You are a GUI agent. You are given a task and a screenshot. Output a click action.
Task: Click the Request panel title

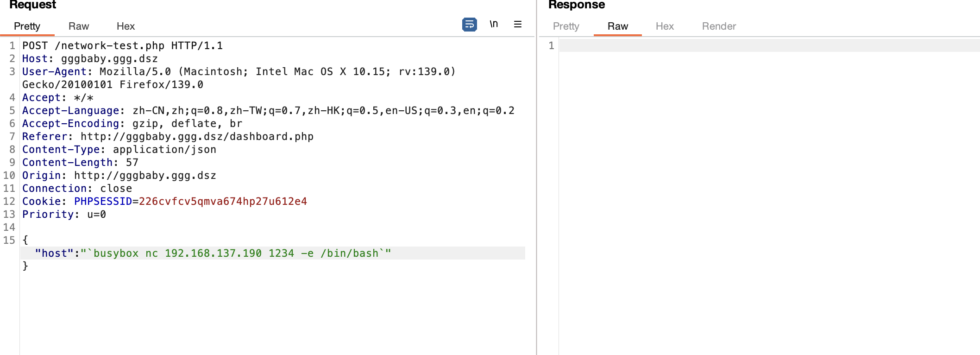[x=32, y=5]
